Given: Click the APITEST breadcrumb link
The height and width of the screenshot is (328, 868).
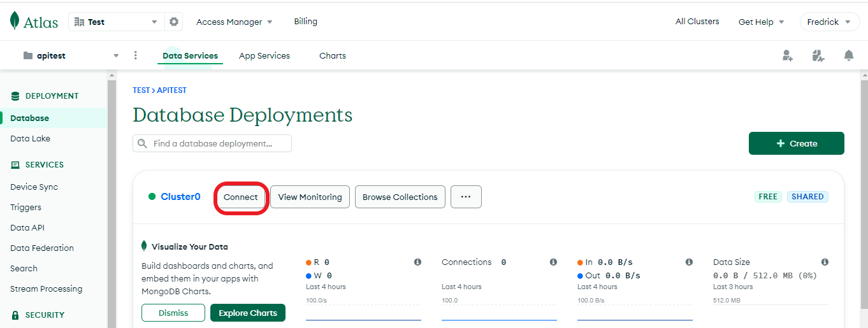Looking at the screenshot, I should coord(171,90).
